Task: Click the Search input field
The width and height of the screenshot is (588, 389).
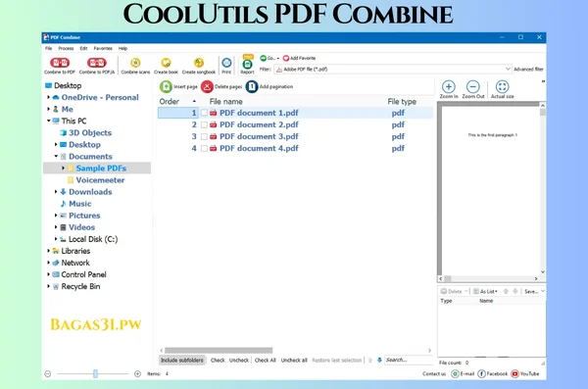Action: coord(409,361)
